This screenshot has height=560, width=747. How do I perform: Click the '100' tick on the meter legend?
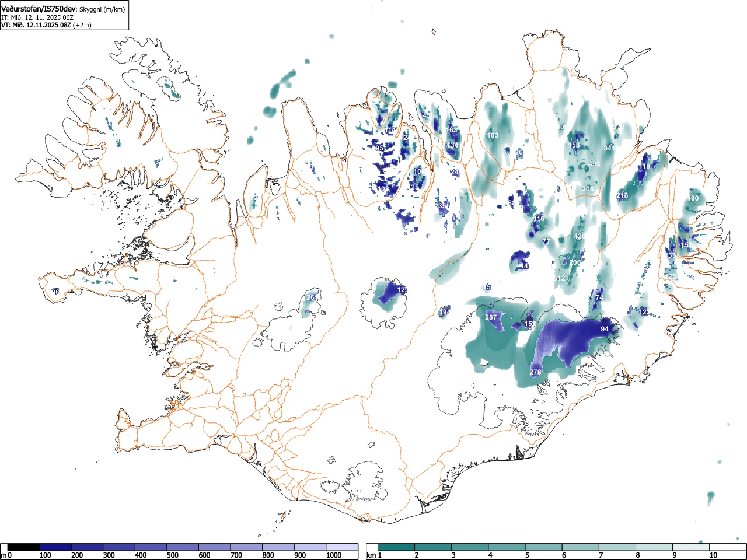tap(46, 555)
